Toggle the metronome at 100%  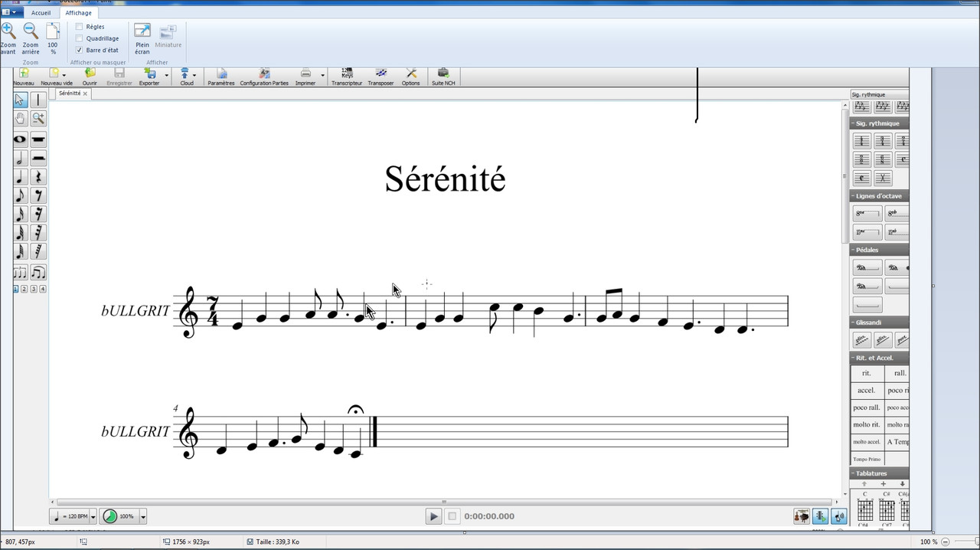[x=119, y=516]
